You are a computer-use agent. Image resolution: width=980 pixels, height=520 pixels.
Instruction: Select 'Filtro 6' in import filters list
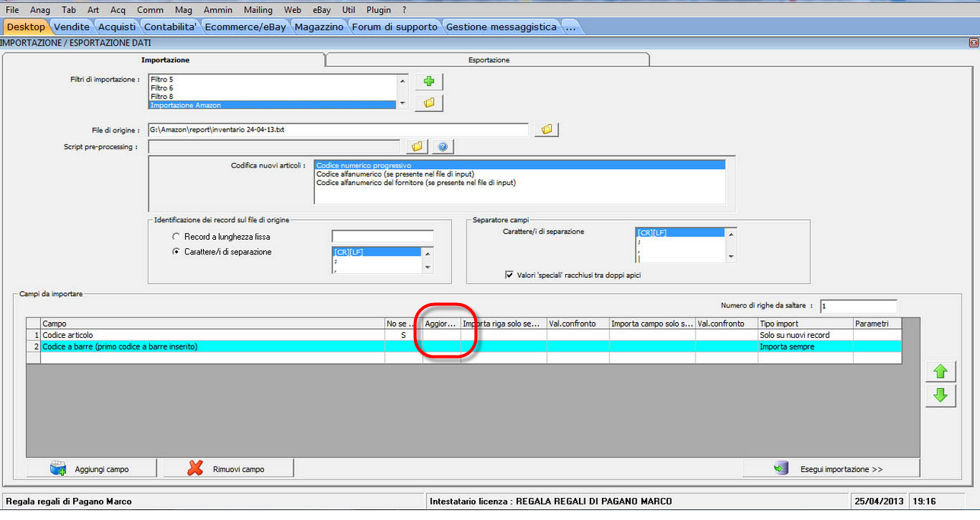pyautogui.click(x=272, y=88)
